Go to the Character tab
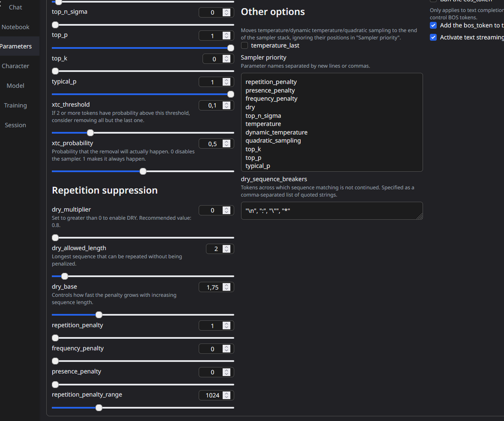Viewport: 504px width, 421px height. pos(16,66)
